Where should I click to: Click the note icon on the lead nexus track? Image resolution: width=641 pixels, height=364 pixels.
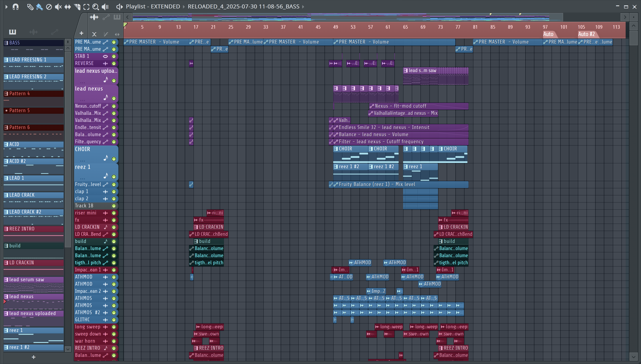pos(106,97)
